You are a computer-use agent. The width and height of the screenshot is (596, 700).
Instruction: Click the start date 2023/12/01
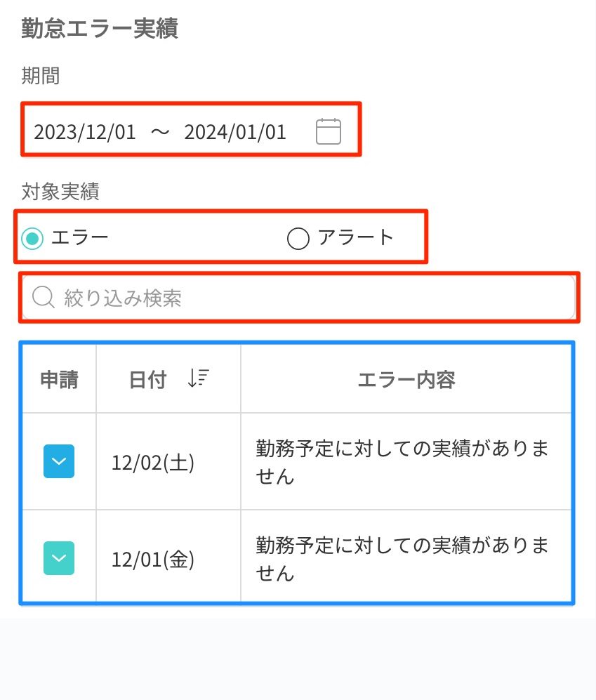click(x=84, y=132)
